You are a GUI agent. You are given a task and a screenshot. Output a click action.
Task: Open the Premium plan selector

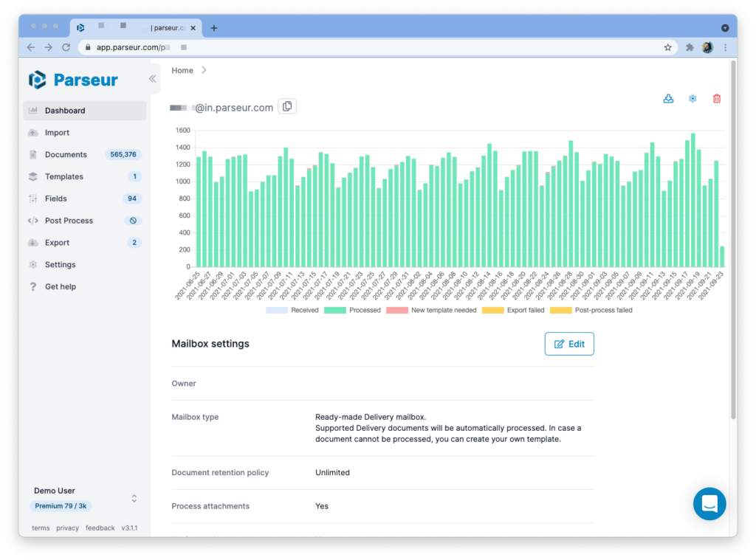pyautogui.click(x=60, y=505)
